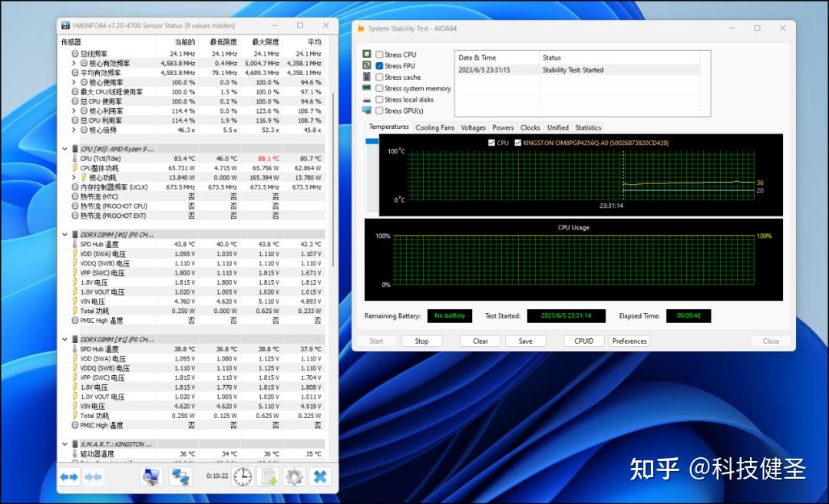
Task: Open AIDA64 Preferences
Action: click(x=629, y=341)
